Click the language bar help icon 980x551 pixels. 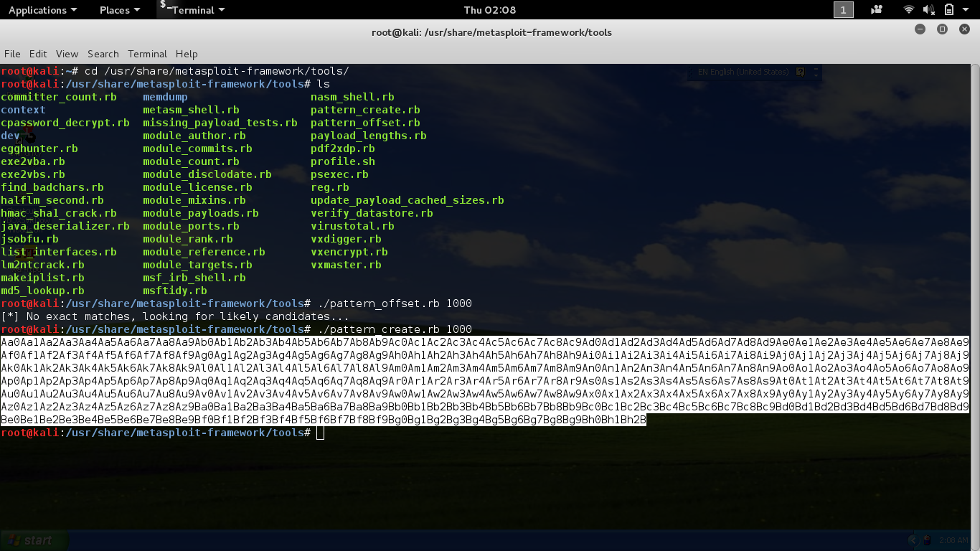point(801,72)
